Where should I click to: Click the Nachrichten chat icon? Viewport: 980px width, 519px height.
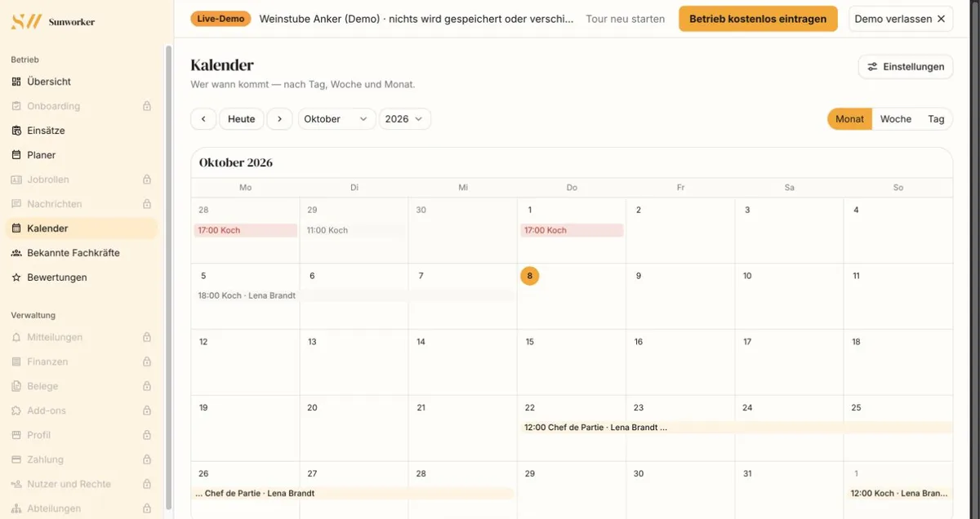coord(16,204)
